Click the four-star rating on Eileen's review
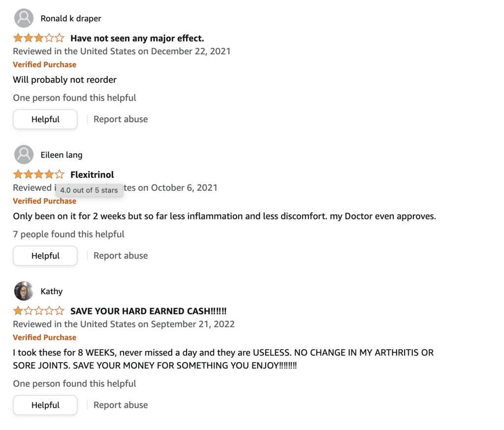This screenshot has height=430, width=504. [x=38, y=174]
